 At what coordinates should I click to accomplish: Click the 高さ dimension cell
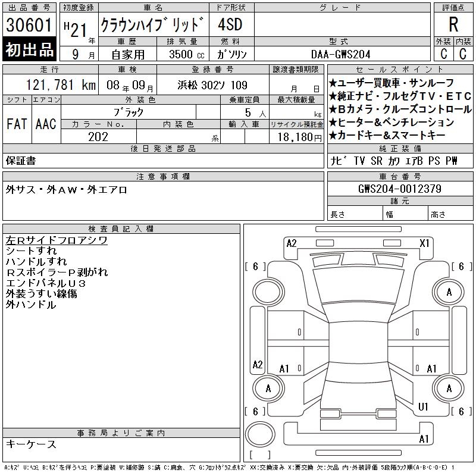click(x=450, y=214)
